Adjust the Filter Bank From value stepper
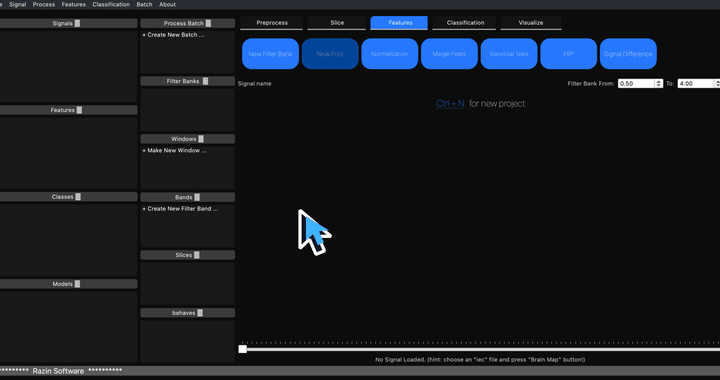The width and height of the screenshot is (720, 380). click(659, 84)
